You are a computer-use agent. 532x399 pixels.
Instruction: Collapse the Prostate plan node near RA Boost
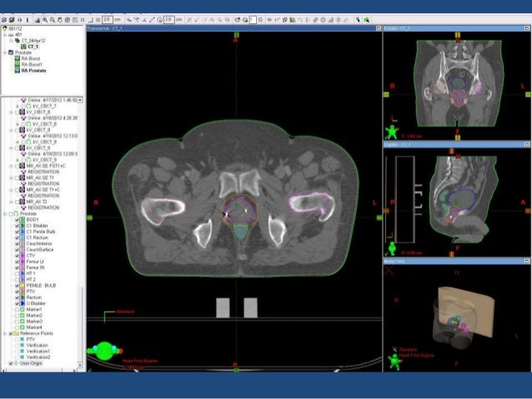(5, 52)
